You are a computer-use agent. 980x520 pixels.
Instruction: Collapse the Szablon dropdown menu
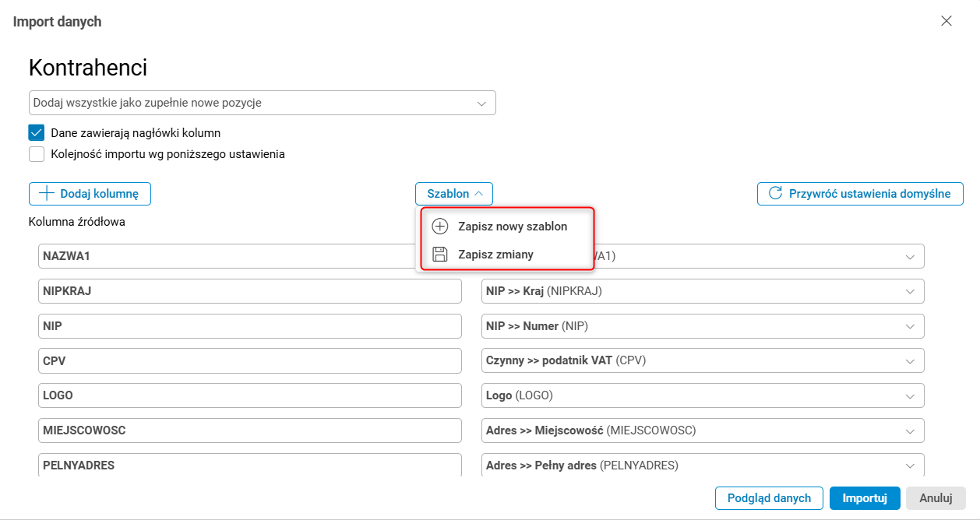pyautogui.click(x=453, y=194)
